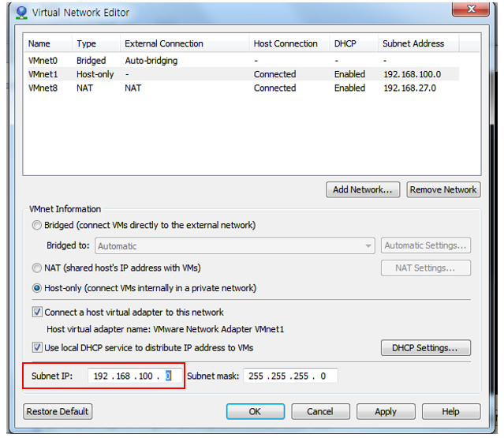Select the NAT shared host IP option
This screenshot has height=438, width=504.
pos(37,268)
